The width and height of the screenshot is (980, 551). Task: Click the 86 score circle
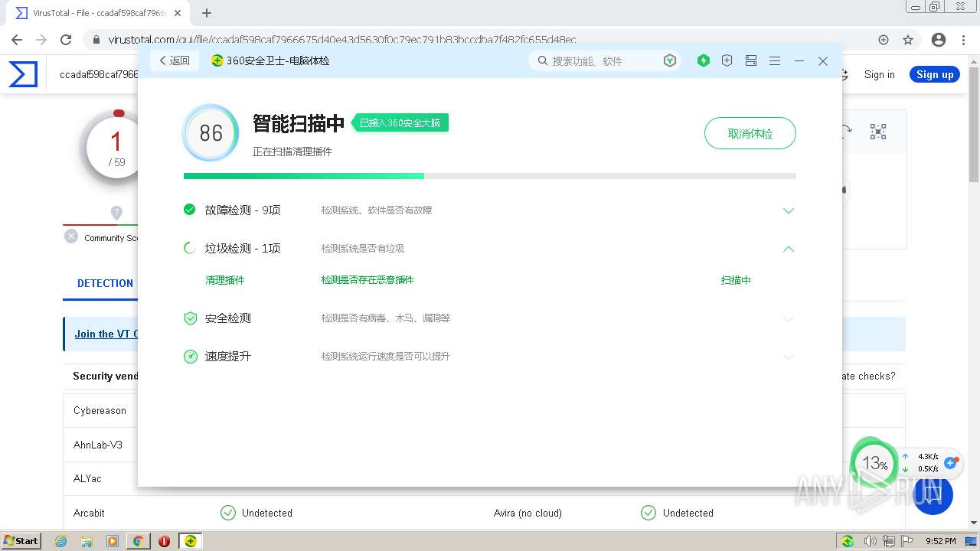pyautogui.click(x=211, y=132)
